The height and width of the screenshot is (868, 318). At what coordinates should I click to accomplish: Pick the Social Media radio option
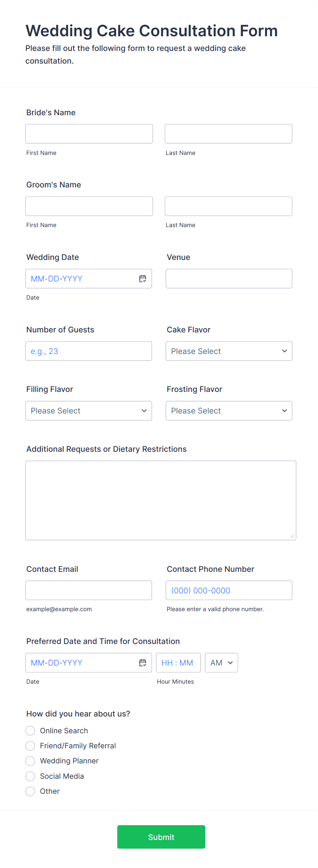click(x=30, y=776)
